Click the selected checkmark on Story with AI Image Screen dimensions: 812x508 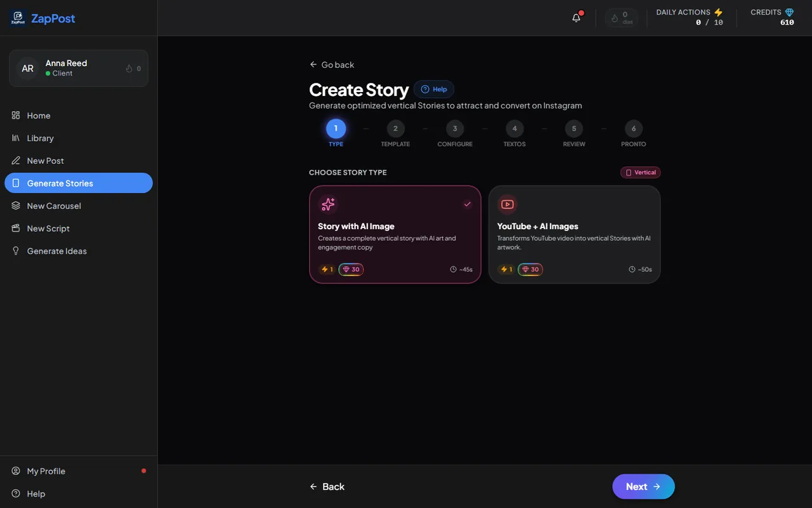(x=468, y=204)
